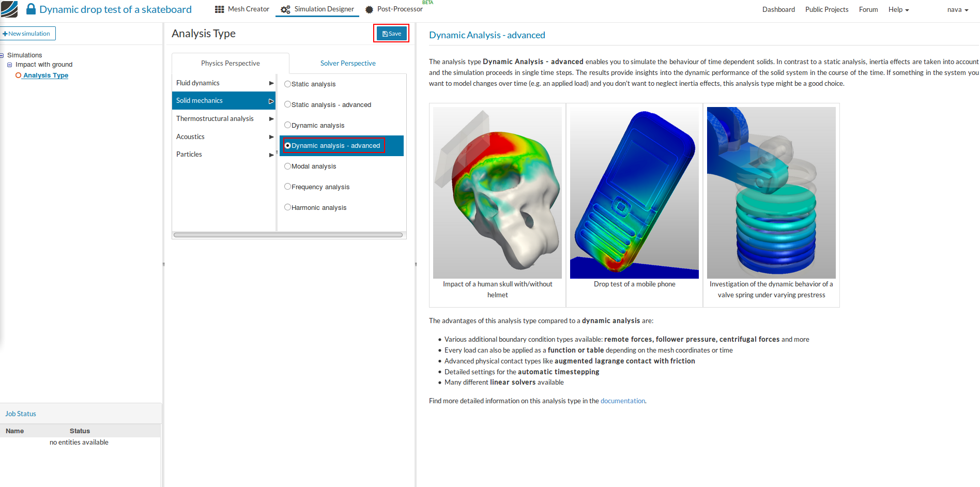This screenshot has height=487, width=980.
Task: Click the plus icon on New simulation
Action: pyautogui.click(x=5, y=33)
